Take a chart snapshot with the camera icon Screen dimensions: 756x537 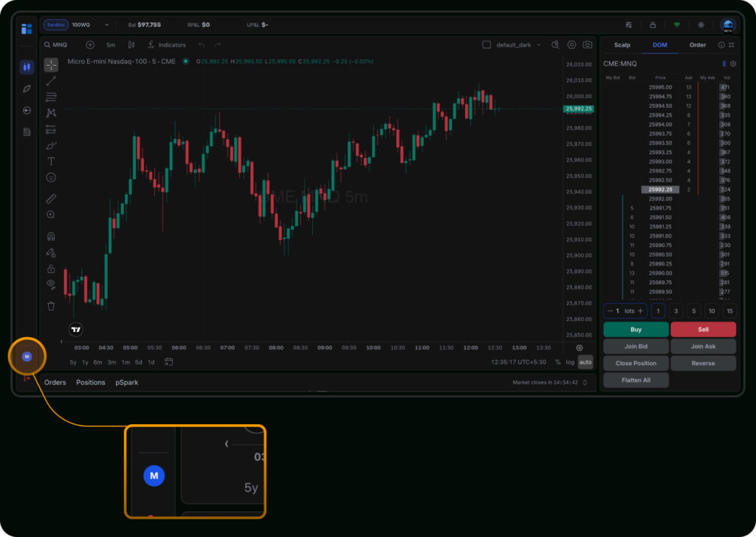(x=587, y=45)
